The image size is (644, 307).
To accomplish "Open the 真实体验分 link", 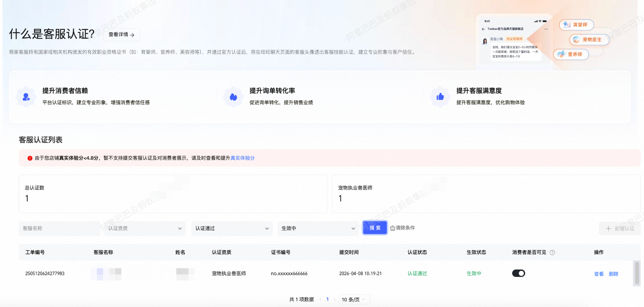I will click(242, 158).
